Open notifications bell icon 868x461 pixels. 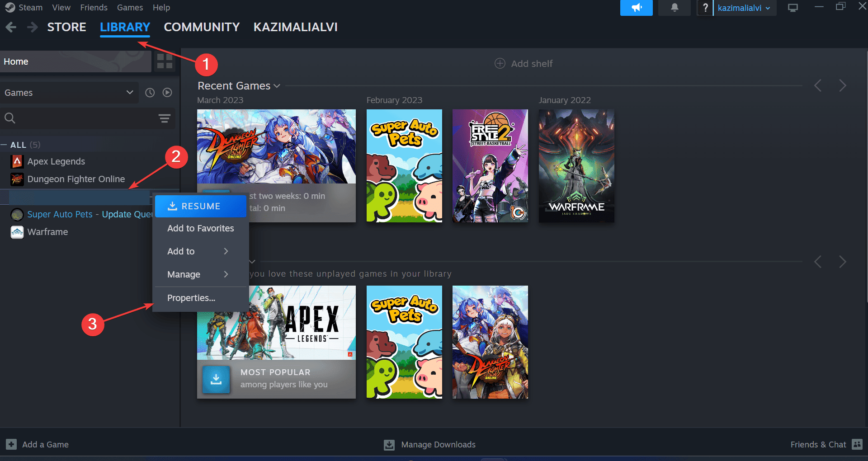pyautogui.click(x=674, y=8)
